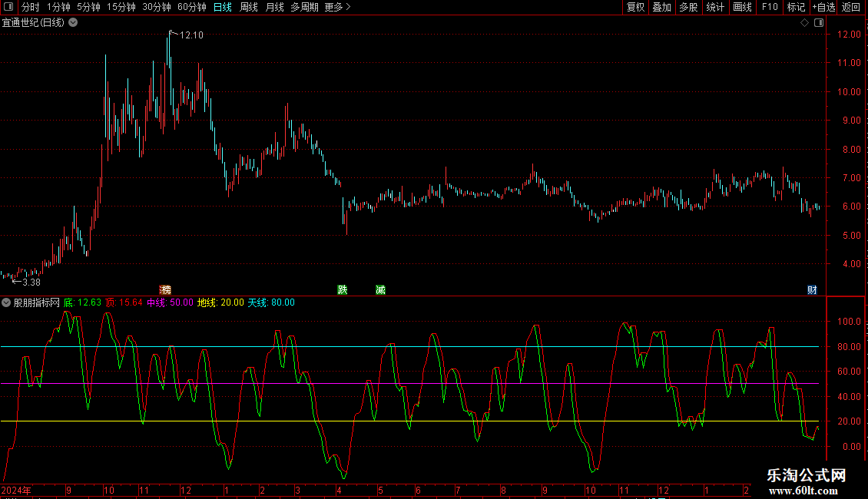Viewport: 868px width, 499px height.
Task: Switch to 月线 monthly chart
Action: pyautogui.click(x=274, y=7)
